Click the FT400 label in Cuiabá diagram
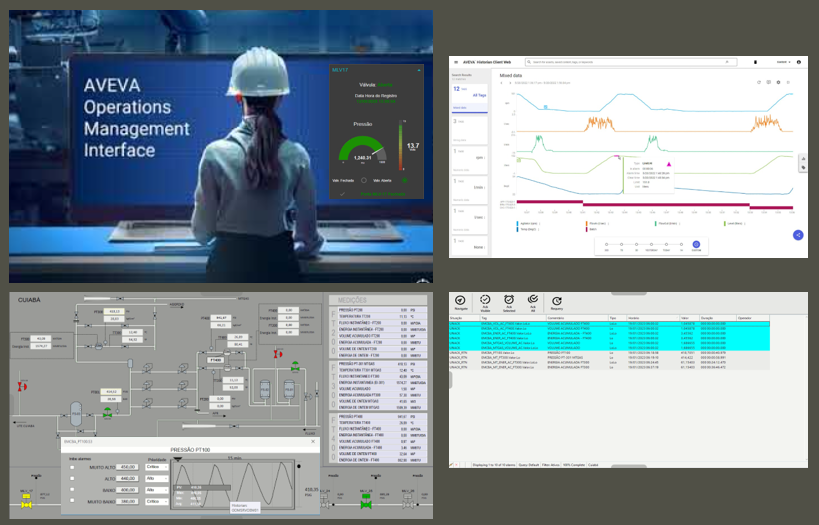This screenshot has width=819, height=525. (216, 360)
